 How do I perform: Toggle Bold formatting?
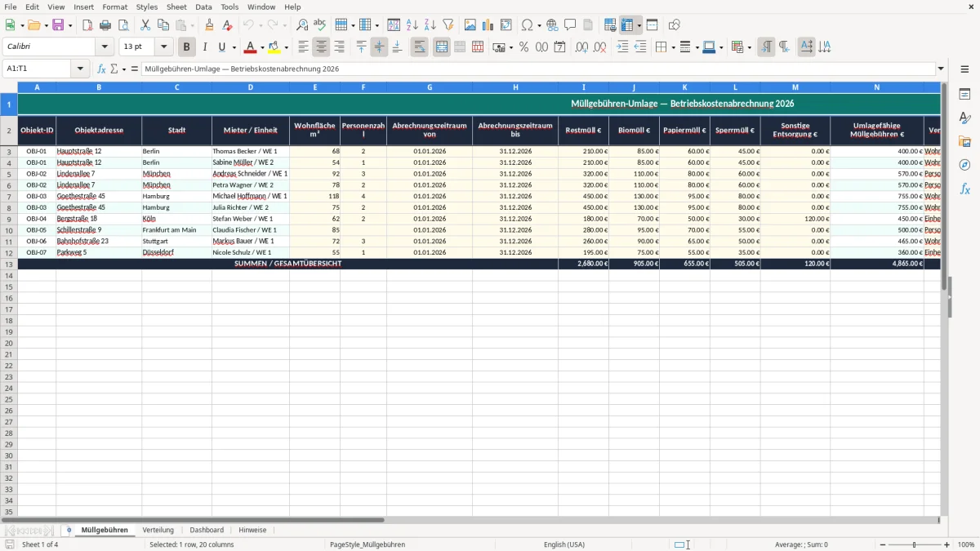click(187, 47)
